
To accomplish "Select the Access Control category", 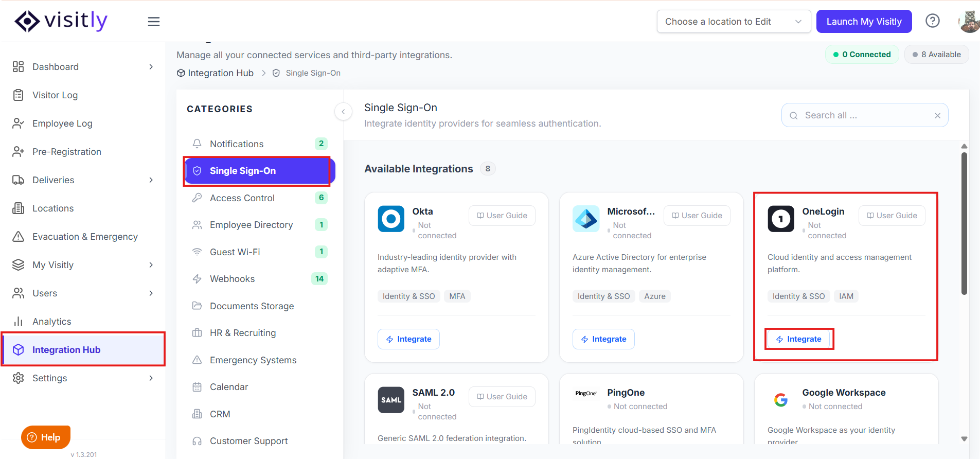I will pyautogui.click(x=259, y=198).
